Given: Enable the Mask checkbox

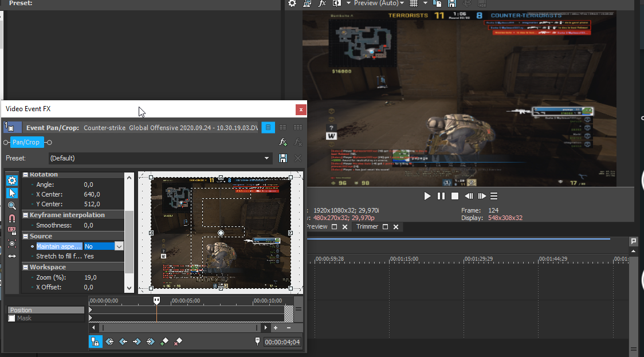Looking at the screenshot, I should pos(11,318).
